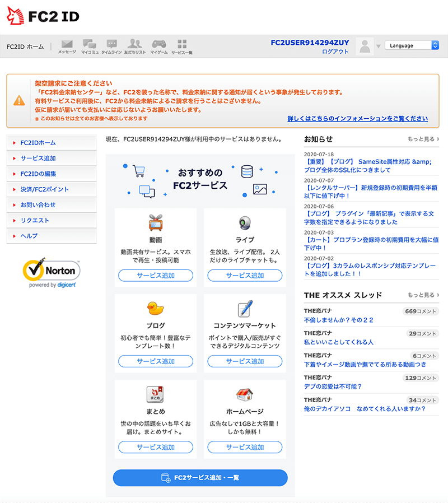Click the warning triangle icon
The height and width of the screenshot is (503, 448).
[19, 101]
